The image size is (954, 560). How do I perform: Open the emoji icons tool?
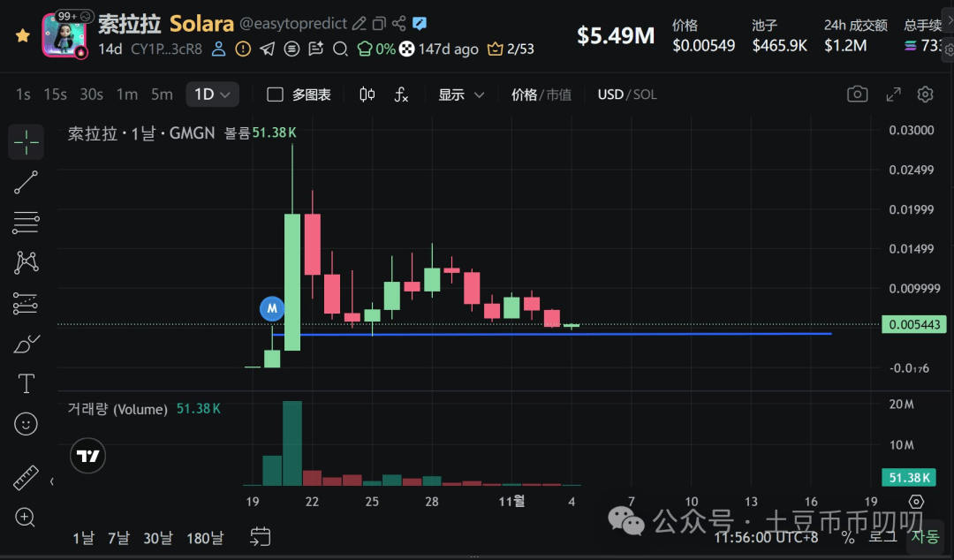26,424
